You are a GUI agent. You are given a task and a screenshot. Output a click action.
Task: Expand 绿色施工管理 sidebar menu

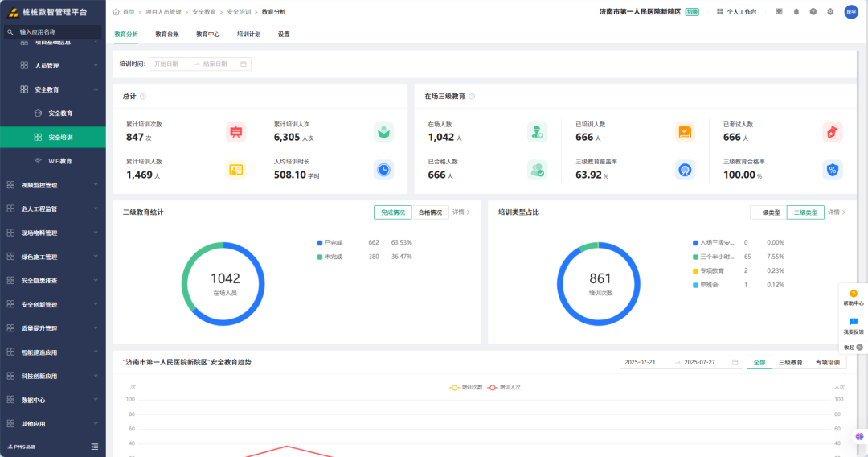coord(53,257)
